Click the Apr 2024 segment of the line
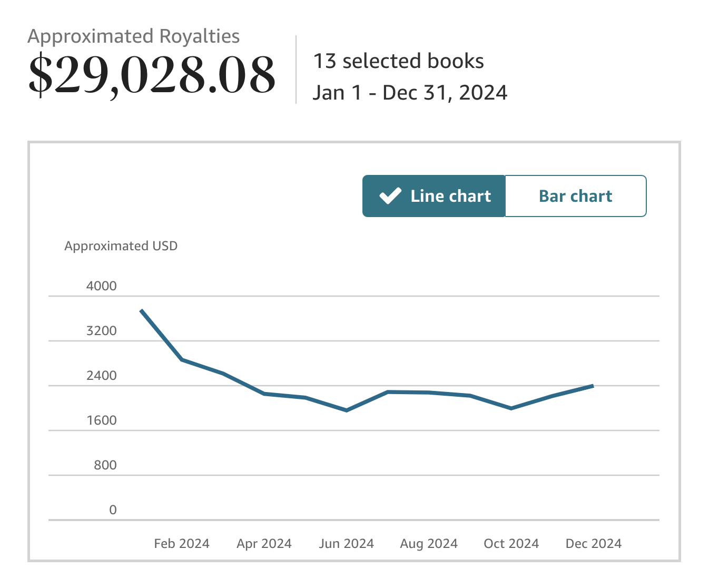This screenshot has width=709, height=588. click(x=264, y=393)
